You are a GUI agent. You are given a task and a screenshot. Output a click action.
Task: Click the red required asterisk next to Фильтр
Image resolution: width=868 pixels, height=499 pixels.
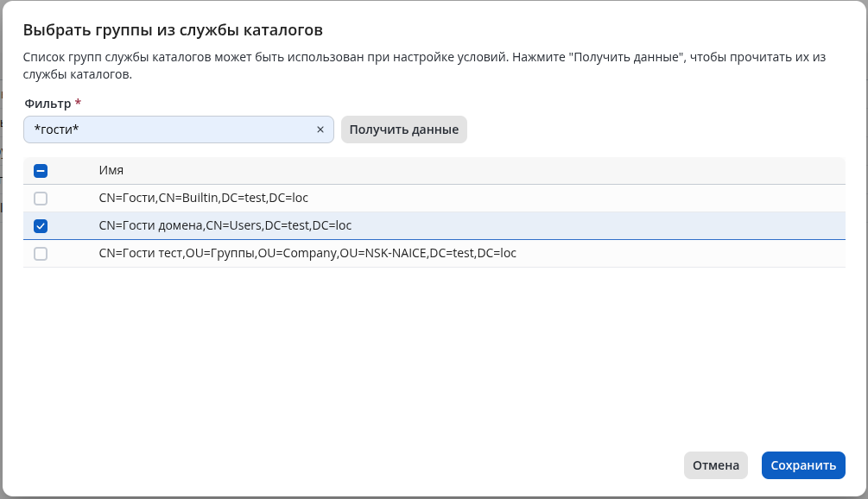click(x=79, y=104)
